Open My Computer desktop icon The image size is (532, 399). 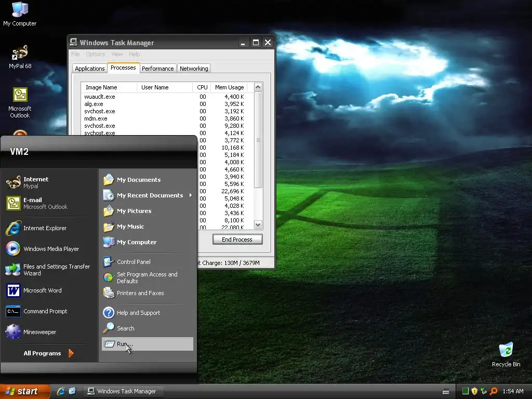point(20,14)
